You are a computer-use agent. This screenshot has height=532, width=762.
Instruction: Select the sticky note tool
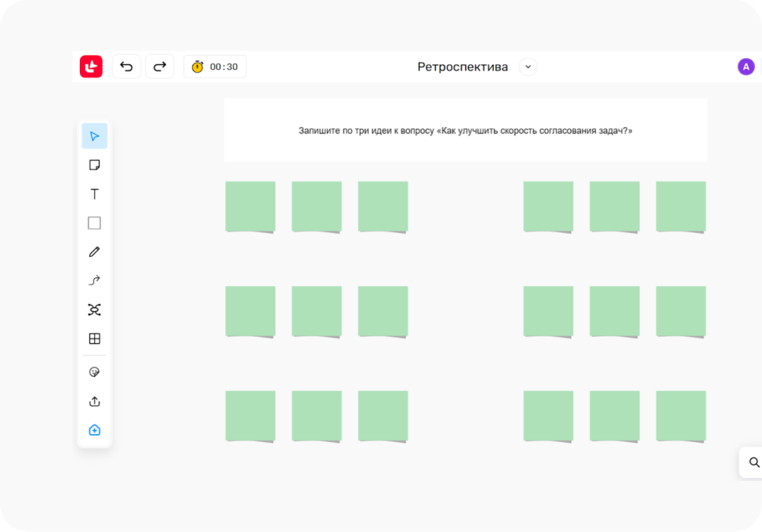click(x=94, y=165)
